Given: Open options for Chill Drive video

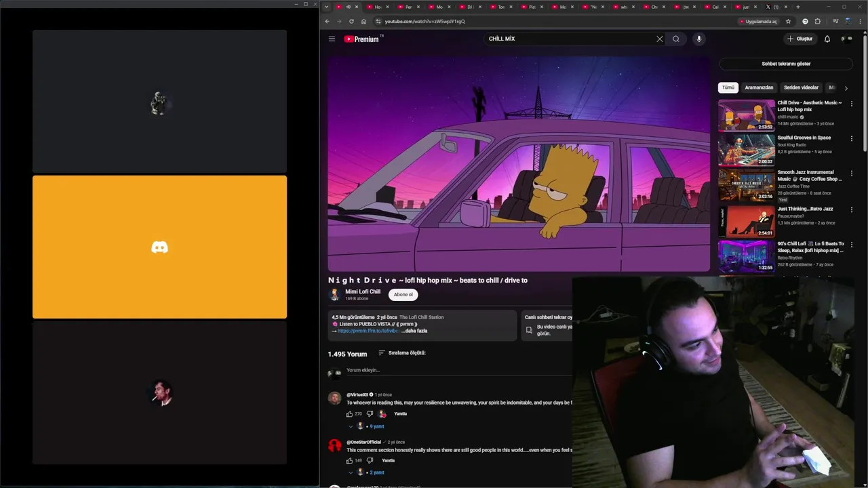Looking at the screenshot, I should click(x=851, y=104).
